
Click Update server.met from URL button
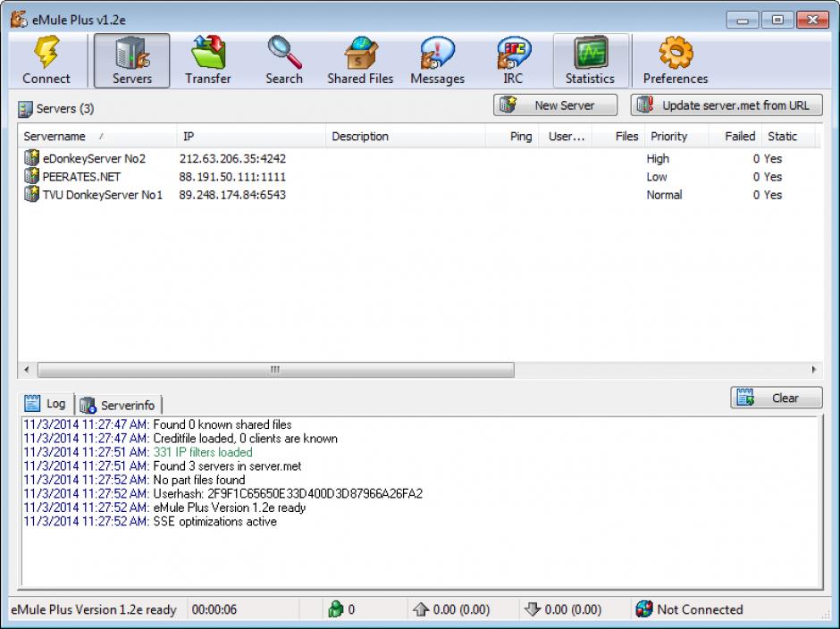pos(727,105)
